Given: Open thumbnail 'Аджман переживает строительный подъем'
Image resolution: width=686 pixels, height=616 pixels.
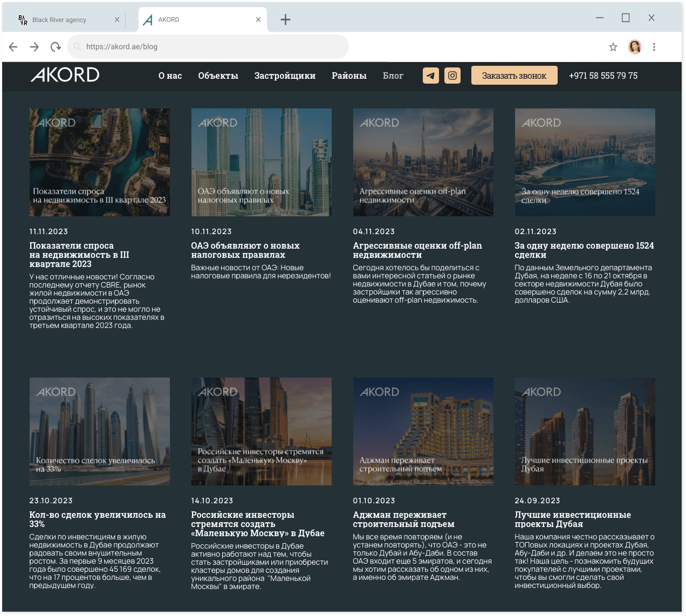Looking at the screenshot, I should tap(423, 432).
